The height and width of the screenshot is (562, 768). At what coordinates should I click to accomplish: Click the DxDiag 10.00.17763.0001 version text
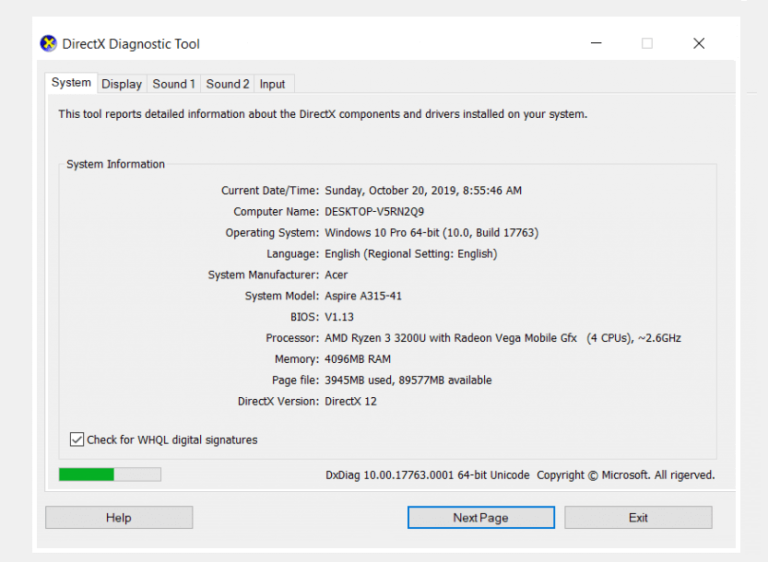(427, 475)
